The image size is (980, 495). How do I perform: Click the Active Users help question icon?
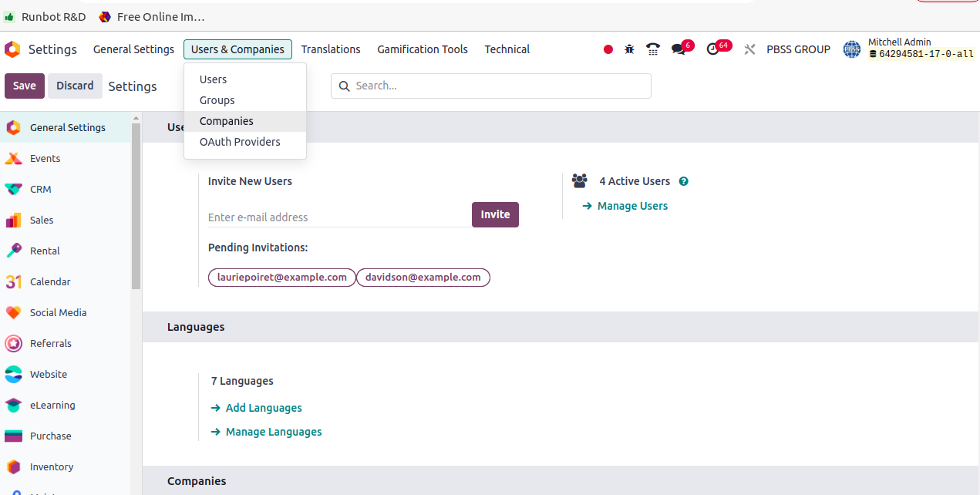[683, 181]
